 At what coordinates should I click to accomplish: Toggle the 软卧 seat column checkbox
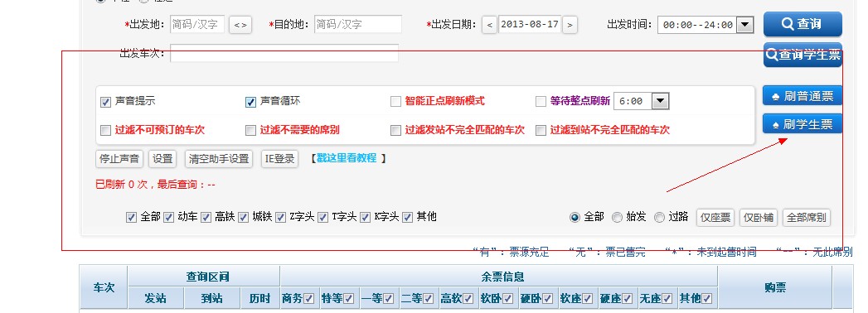coord(508,299)
